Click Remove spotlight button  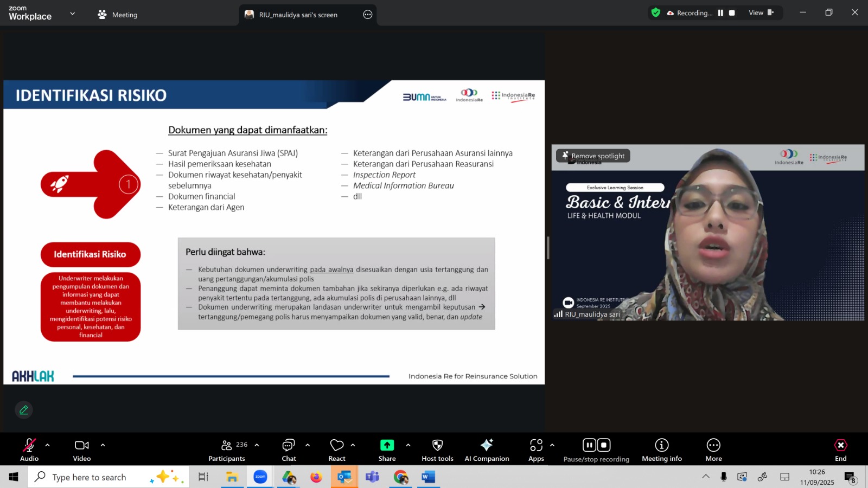(593, 156)
